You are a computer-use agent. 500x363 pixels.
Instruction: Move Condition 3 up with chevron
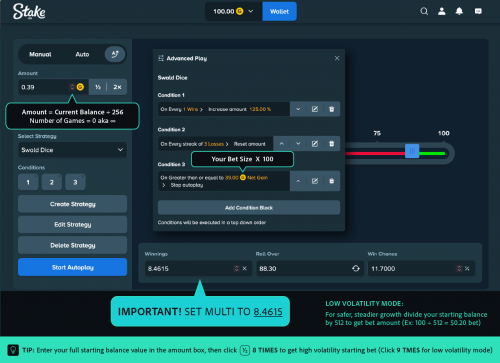click(298, 181)
